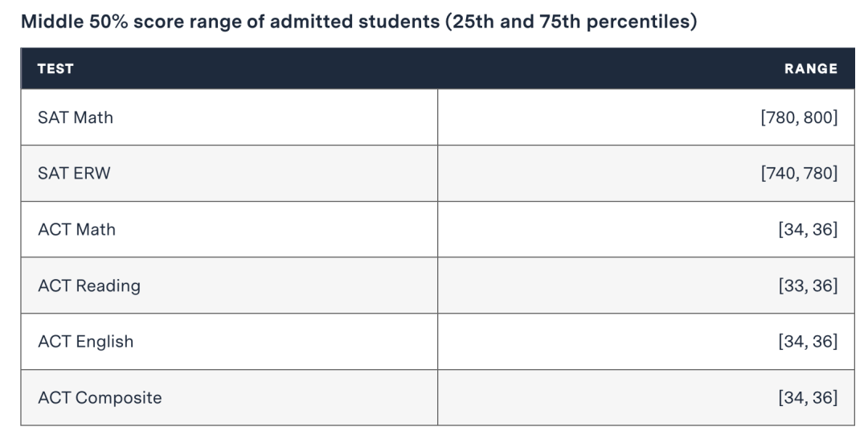Image resolution: width=868 pixels, height=435 pixels.
Task: Select the TEST column header
Action: 55,69
